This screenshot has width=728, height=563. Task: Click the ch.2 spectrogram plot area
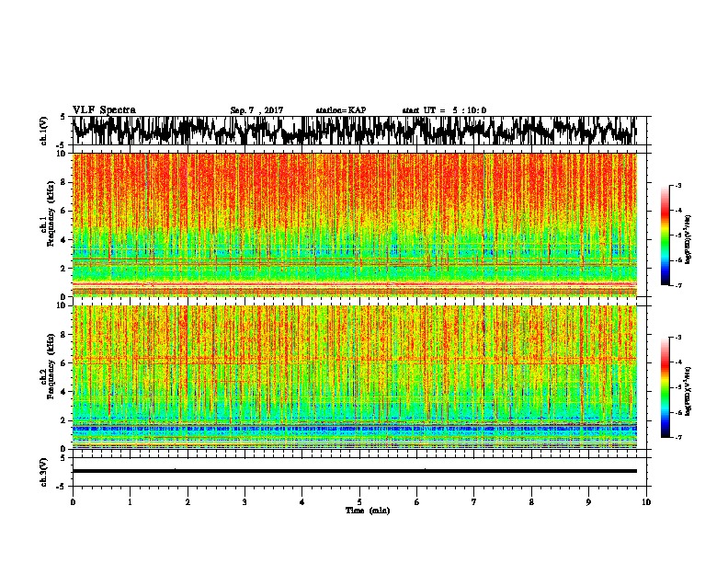(354, 377)
